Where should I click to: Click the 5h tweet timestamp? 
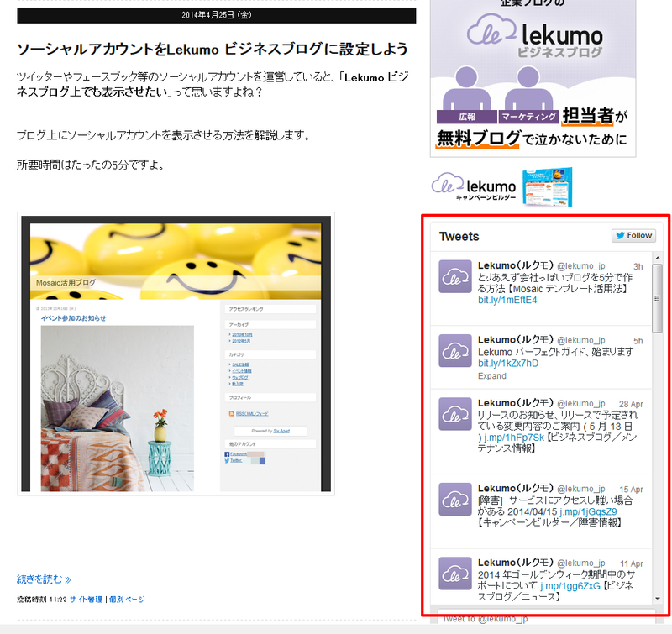pos(638,341)
